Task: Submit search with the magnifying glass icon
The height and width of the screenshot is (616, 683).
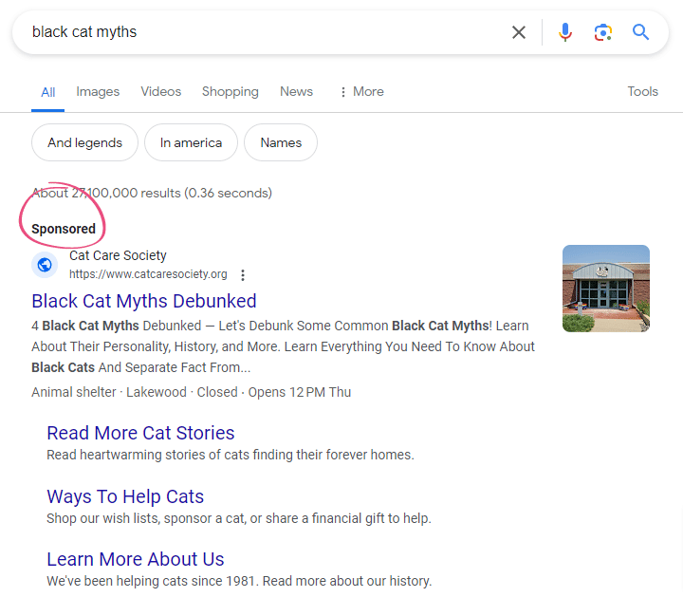Action: pos(640,32)
